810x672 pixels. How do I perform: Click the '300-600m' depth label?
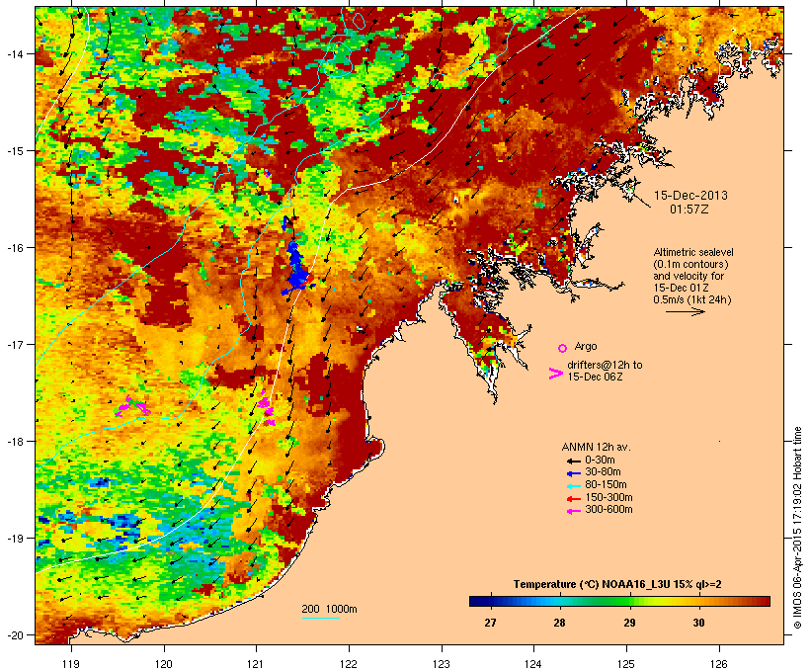(608, 510)
